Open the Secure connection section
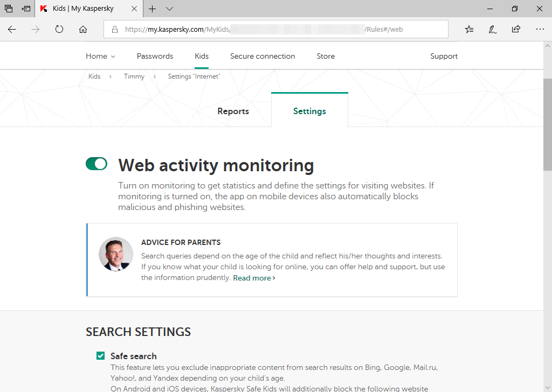Screen dimensions: 552x392 pos(263,56)
